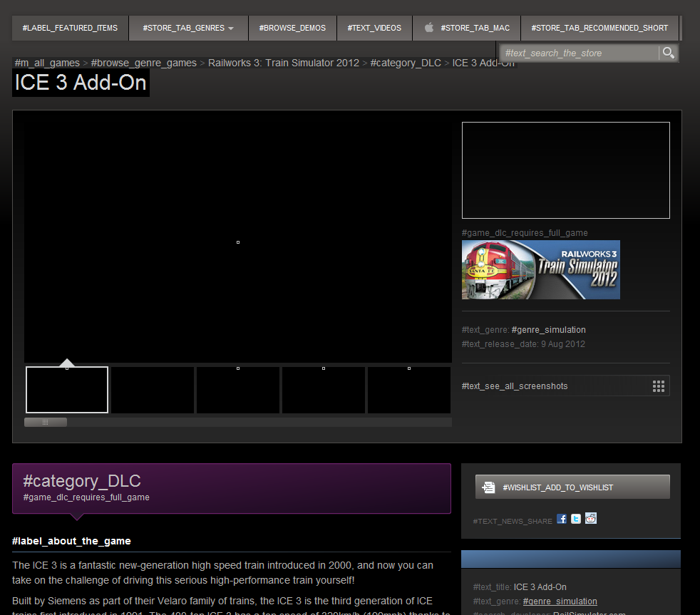700x615 pixels.
Task: Click the screenshot strip scrollbar handle
Action: pos(46,422)
